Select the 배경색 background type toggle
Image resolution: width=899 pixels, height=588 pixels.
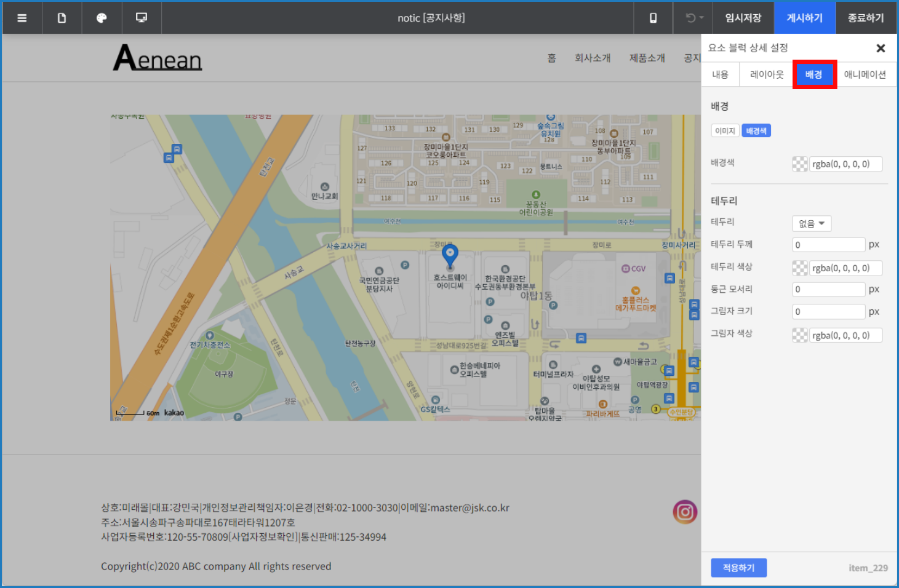(x=756, y=131)
